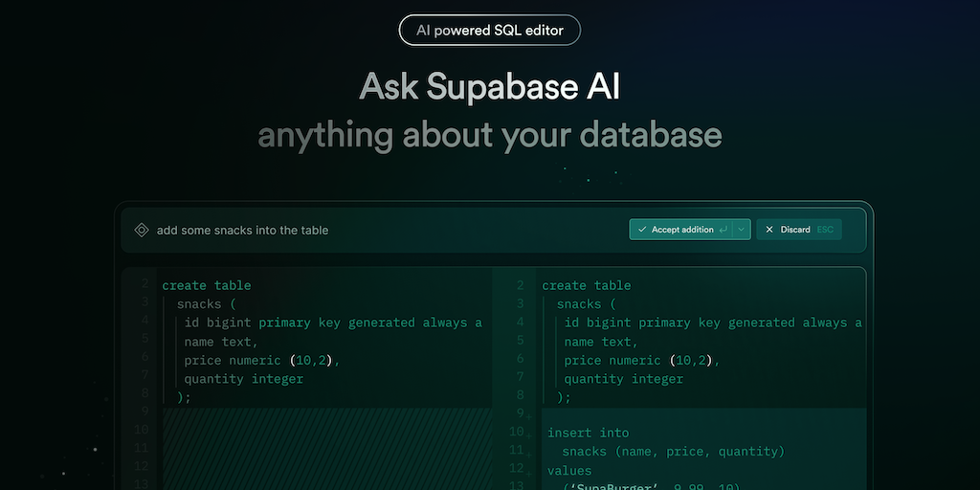Click the Enter key icon on Accept addition

coord(723,230)
